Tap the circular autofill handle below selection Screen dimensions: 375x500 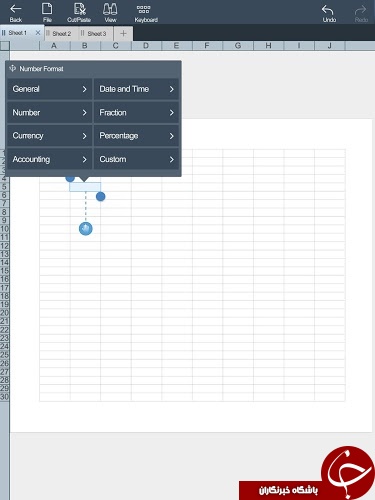(x=86, y=229)
